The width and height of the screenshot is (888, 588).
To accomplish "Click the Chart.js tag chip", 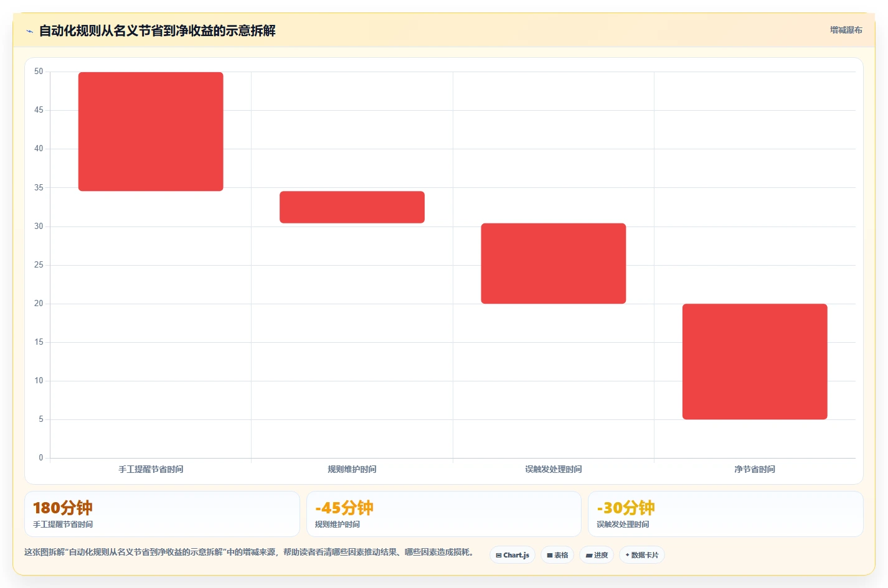I will pos(512,555).
